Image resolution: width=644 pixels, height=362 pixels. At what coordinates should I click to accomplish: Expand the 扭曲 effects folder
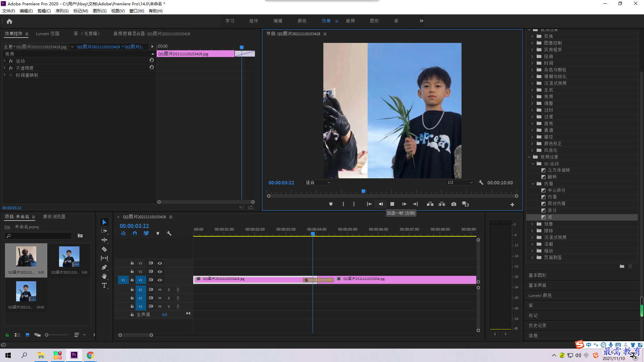(x=532, y=56)
